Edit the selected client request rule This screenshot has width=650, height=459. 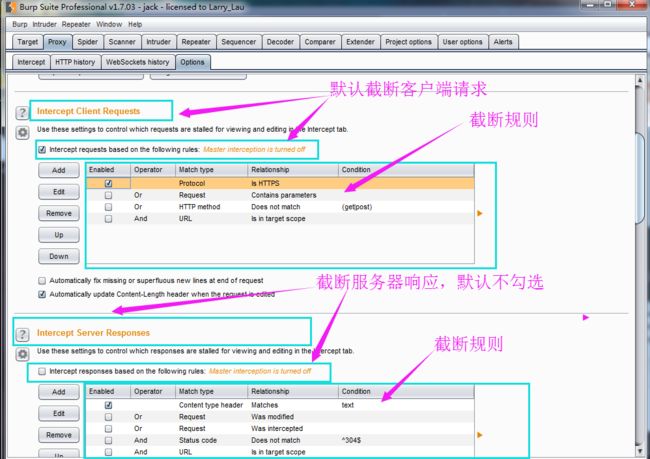tap(59, 192)
